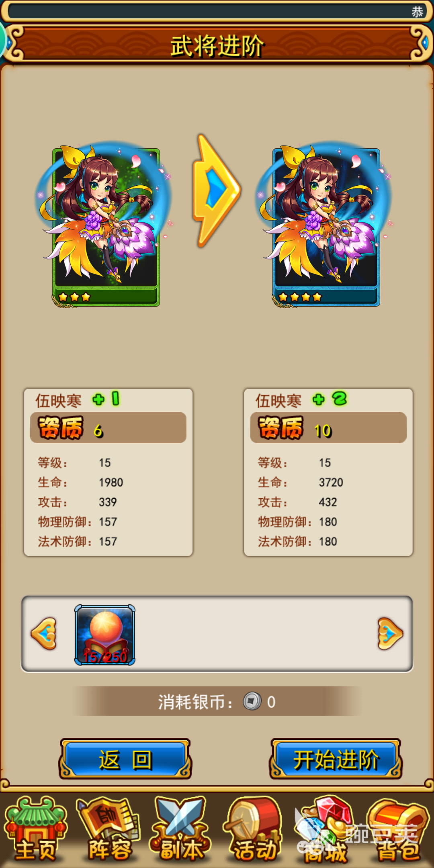
Task: Open the 背包 treasure chest icon
Action: click(398, 829)
